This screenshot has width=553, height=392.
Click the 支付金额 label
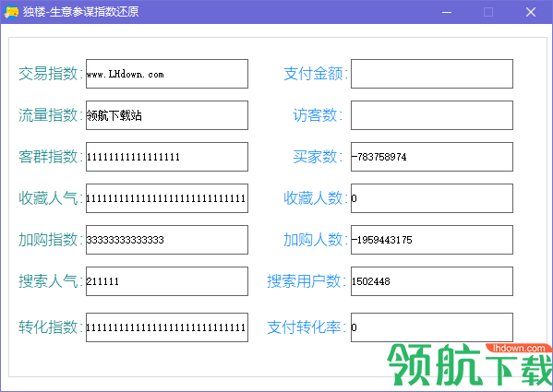tap(316, 74)
